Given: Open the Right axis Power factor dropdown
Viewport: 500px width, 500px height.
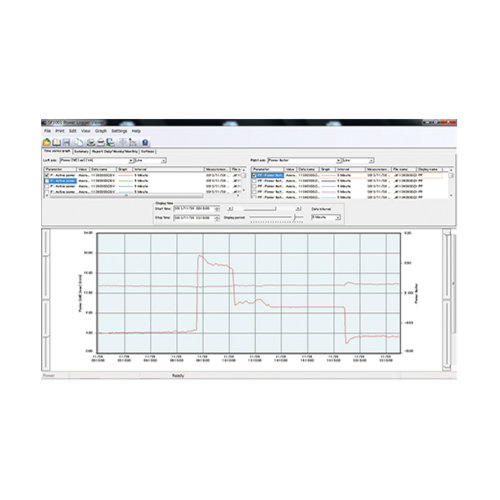Looking at the screenshot, I should [x=304, y=160].
